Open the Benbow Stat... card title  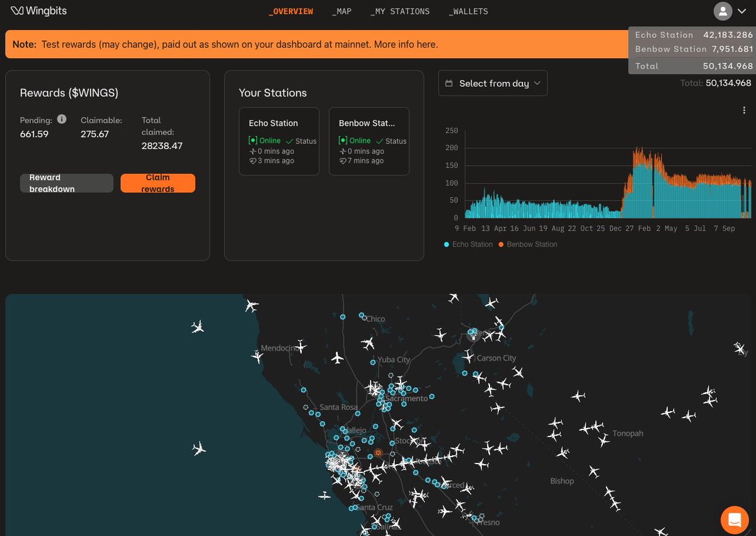[367, 123]
